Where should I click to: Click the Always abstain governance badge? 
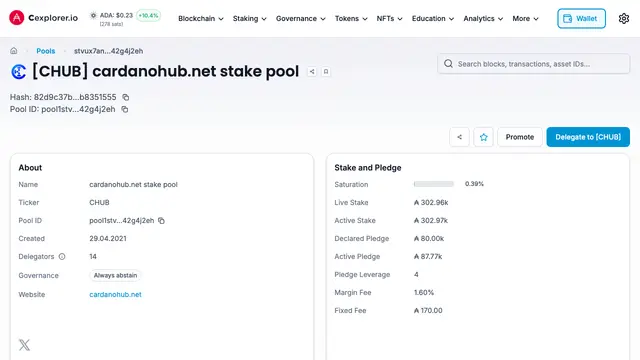pyautogui.click(x=115, y=276)
